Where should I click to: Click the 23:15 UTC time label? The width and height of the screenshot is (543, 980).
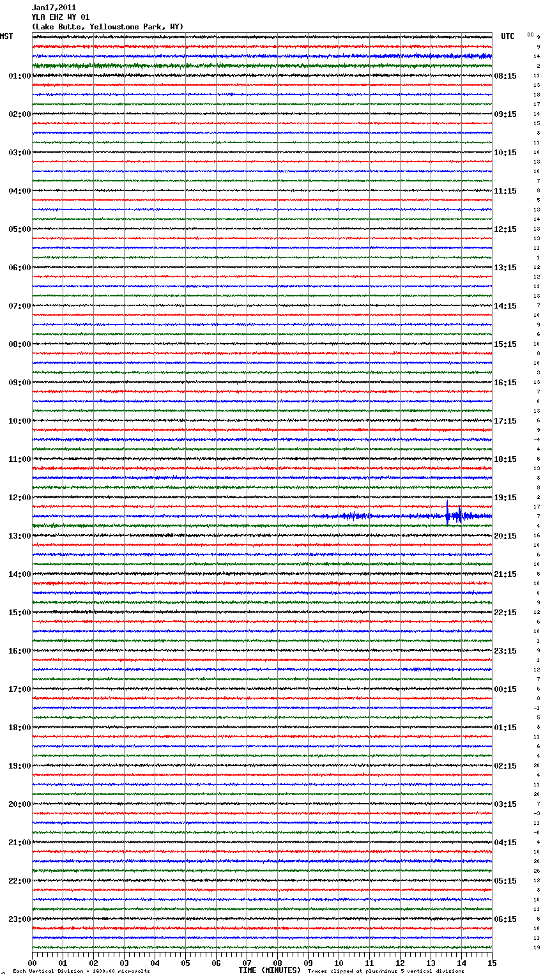[505, 651]
